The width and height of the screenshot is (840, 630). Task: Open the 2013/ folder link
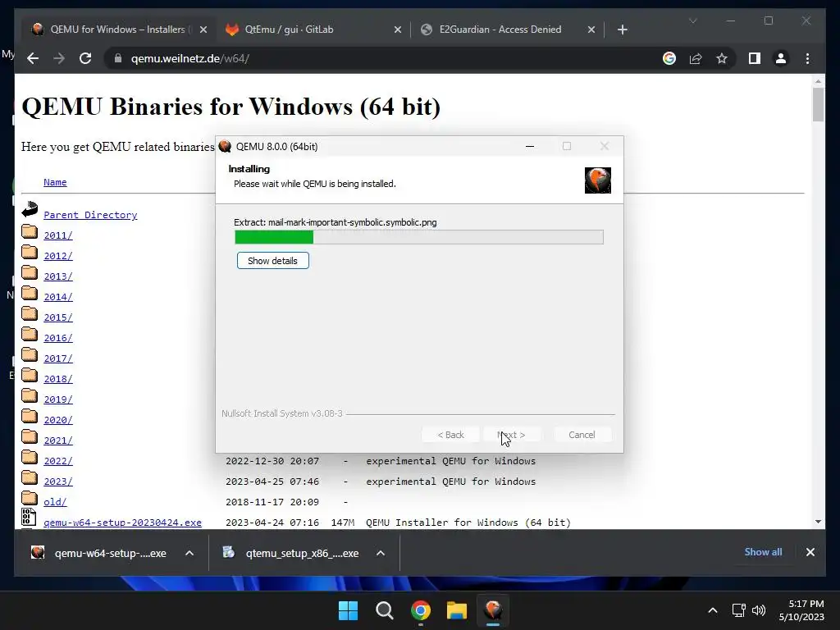pyautogui.click(x=58, y=276)
